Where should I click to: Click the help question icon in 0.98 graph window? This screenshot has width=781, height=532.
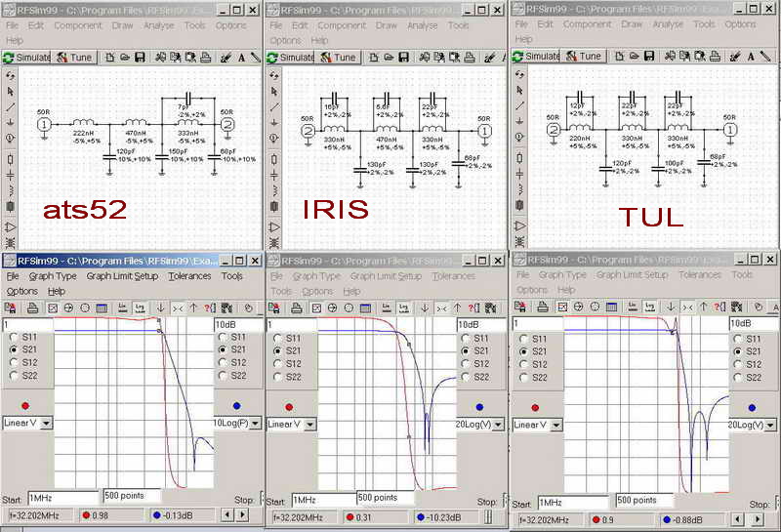click(x=210, y=308)
